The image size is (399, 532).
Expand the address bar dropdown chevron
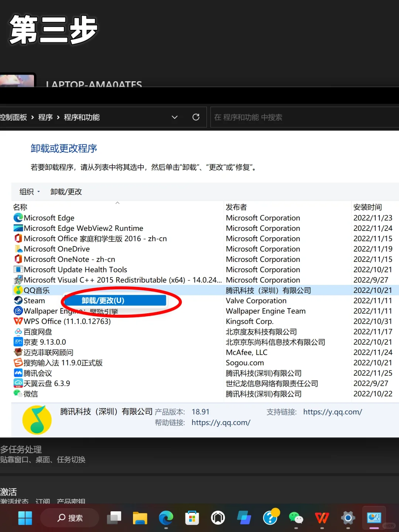[x=174, y=117]
